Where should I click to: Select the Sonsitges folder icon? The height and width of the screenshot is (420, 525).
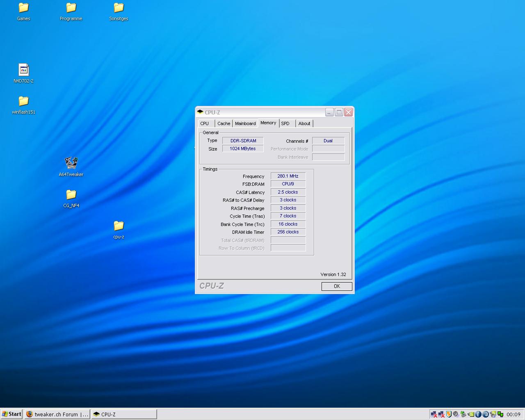tap(119, 8)
